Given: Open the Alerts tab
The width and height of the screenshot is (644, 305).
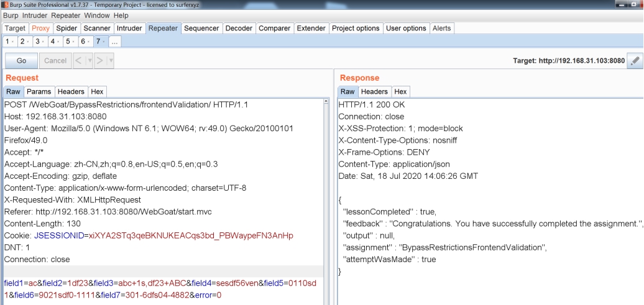Looking at the screenshot, I should point(441,29).
